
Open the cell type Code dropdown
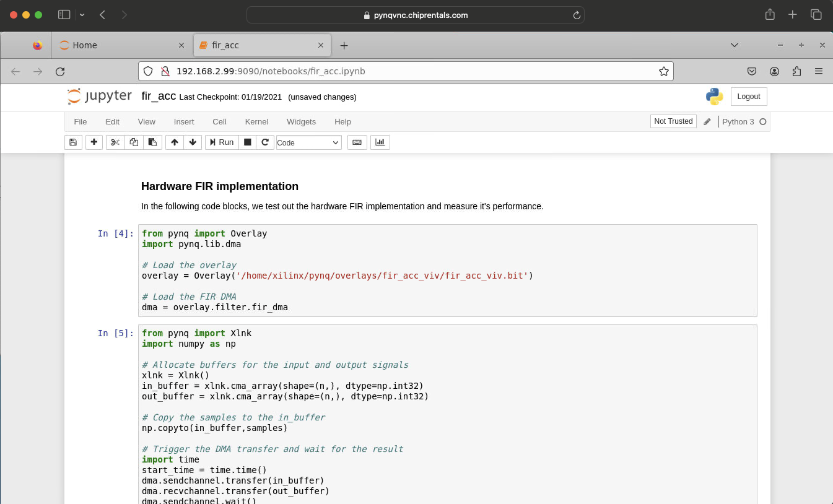[x=308, y=142]
